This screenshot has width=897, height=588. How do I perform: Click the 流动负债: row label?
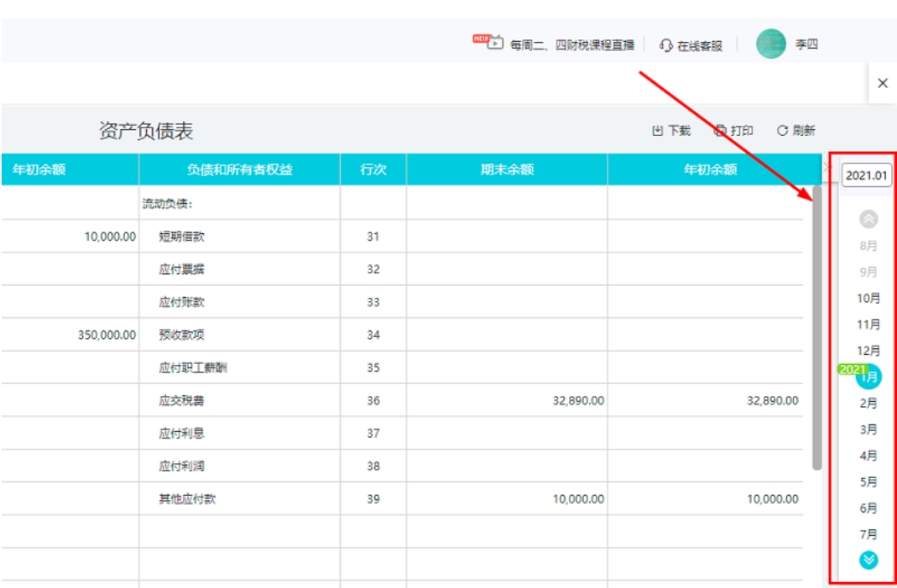pyautogui.click(x=167, y=204)
